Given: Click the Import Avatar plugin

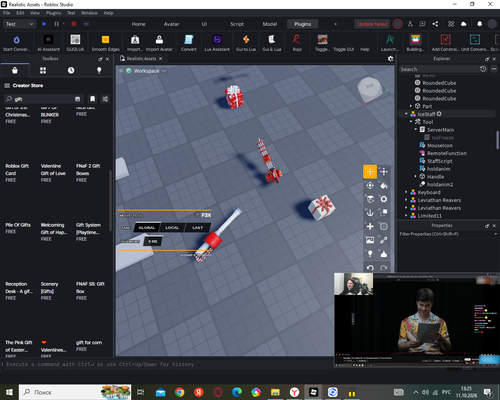Looking at the screenshot, I should click(x=159, y=43).
